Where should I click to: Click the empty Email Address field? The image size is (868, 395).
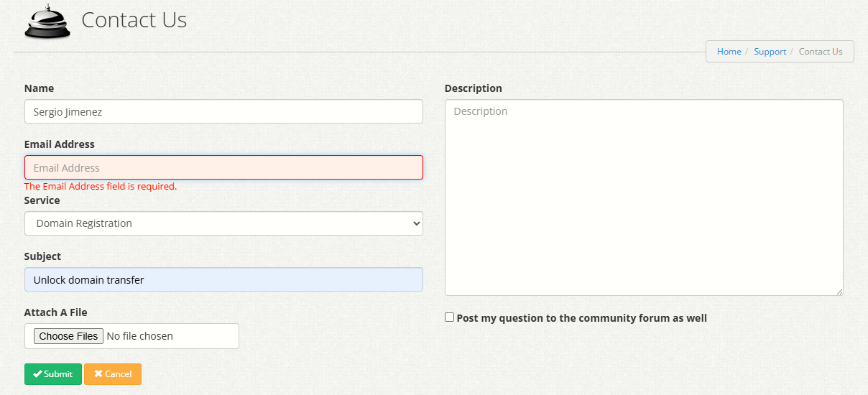click(x=223, y=167)
